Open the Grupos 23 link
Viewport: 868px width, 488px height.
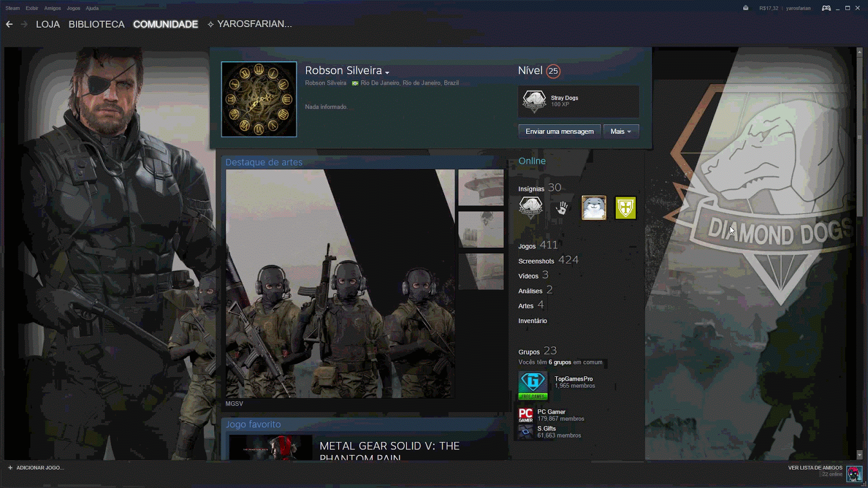538,351
